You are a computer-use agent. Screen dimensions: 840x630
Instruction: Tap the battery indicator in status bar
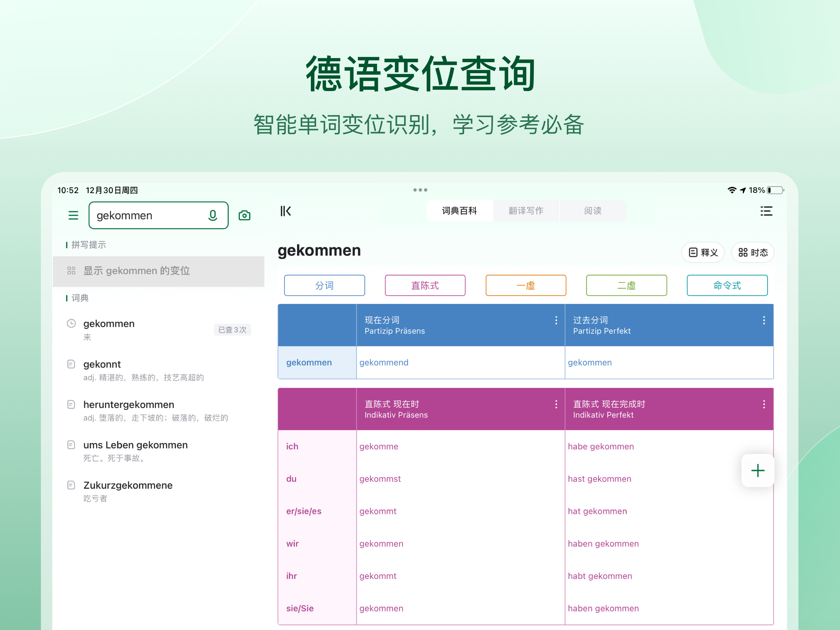point(776,190)
